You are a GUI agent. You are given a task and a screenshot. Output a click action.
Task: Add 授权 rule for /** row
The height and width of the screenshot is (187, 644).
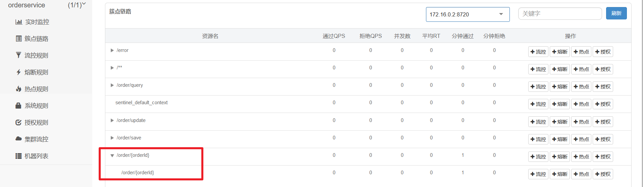point(603,69)
